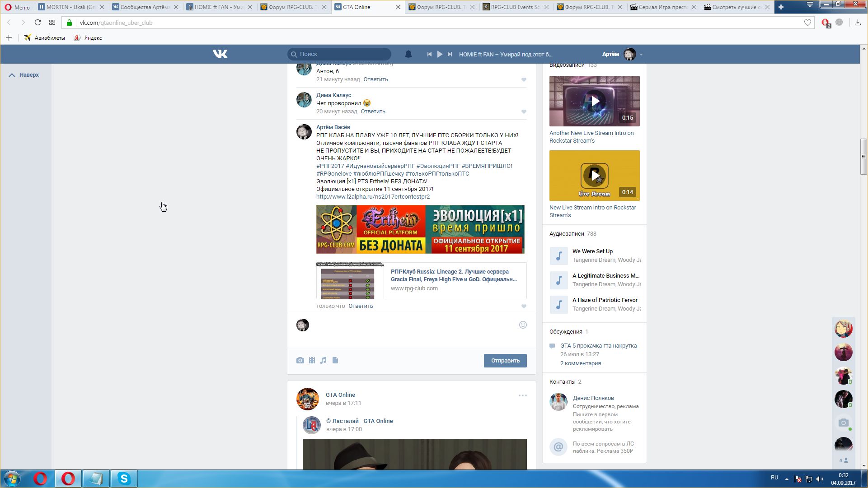Skip to previous track in VK header
Image resolution: width=868 pixels, height=488 pixels.
(x=429, y=54)
